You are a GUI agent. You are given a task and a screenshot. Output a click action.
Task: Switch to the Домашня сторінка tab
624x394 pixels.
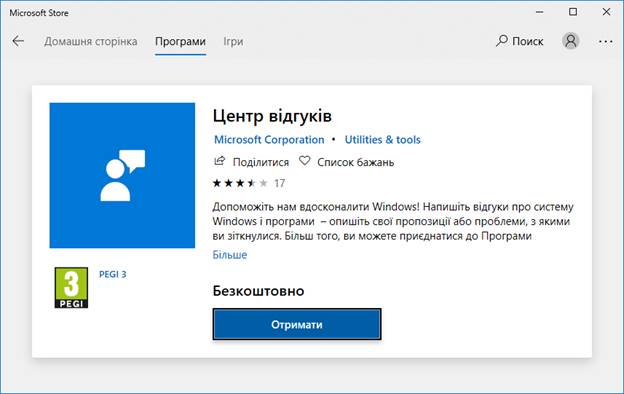[x=91, y=41]
